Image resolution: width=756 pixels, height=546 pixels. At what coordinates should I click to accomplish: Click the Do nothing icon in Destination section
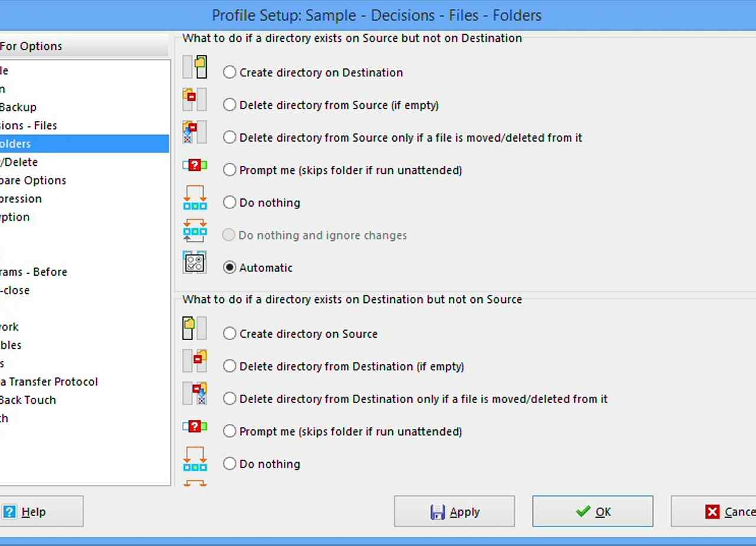(x=194, y=459)
